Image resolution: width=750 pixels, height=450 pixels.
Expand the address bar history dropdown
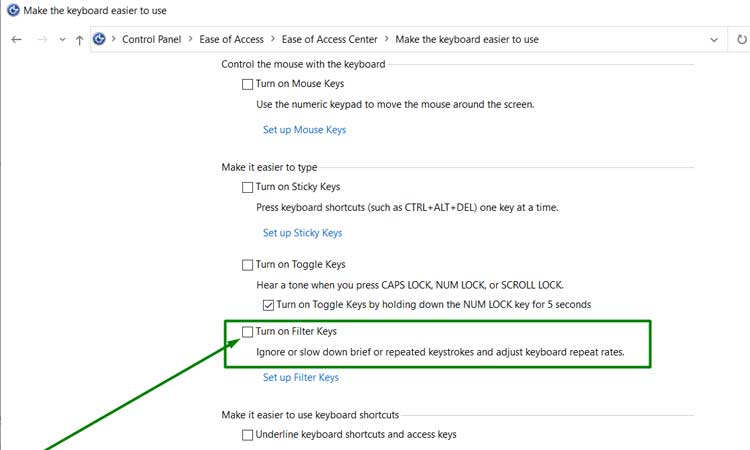tap(714, 40)
